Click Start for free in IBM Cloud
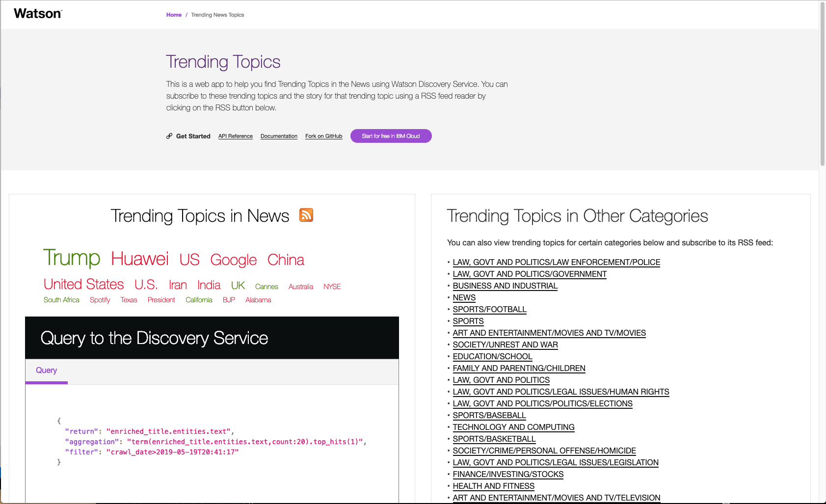 [x=391, y=136]
